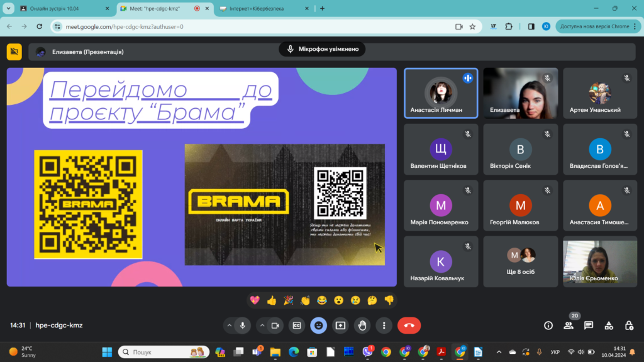Open the 'Ще 8 осіб' tile
Screen dimensions: 644x362
pyautogui.click(x=520, y=261)
